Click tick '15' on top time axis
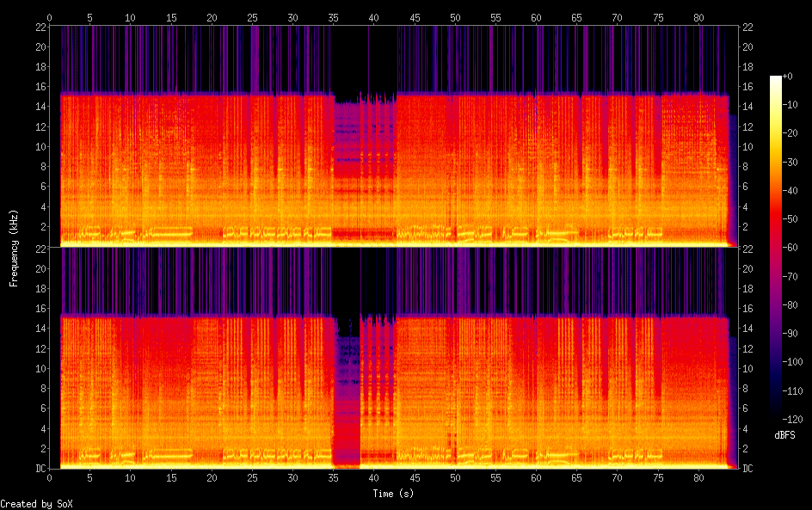 point(171,17)
